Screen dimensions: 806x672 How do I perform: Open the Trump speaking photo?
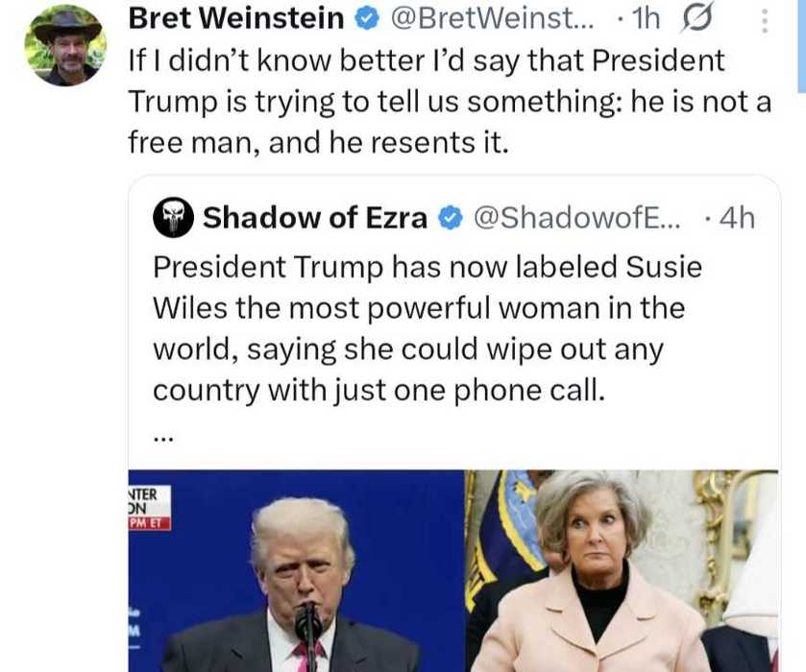click(296, 571)
